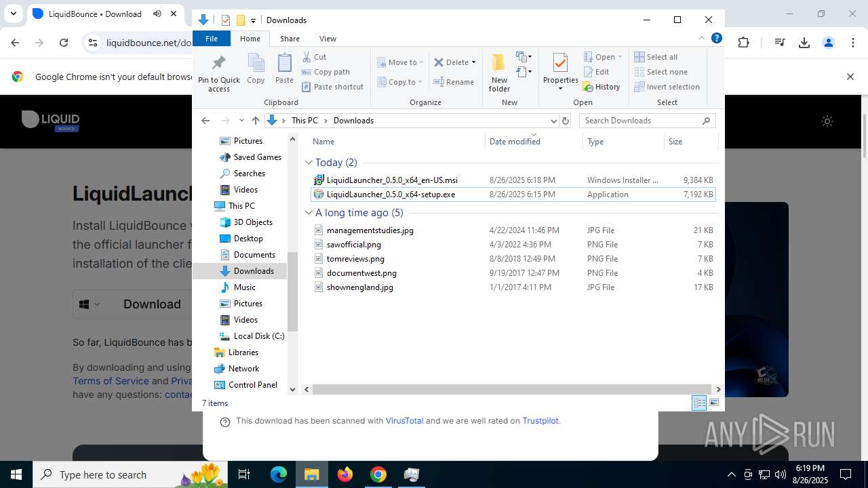Expand address bar history dropdown
Image resolution: width=868 pixels, height=488 pixels.
point(553,121)
